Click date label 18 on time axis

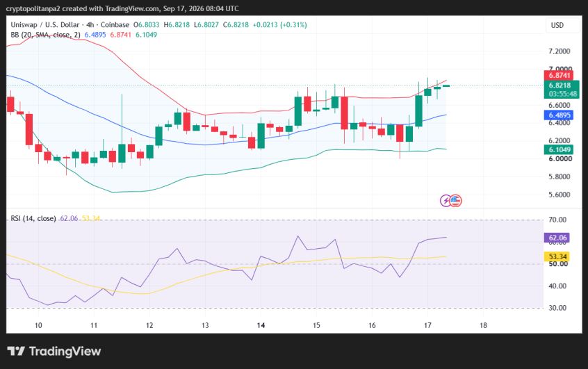coord(483,325)
